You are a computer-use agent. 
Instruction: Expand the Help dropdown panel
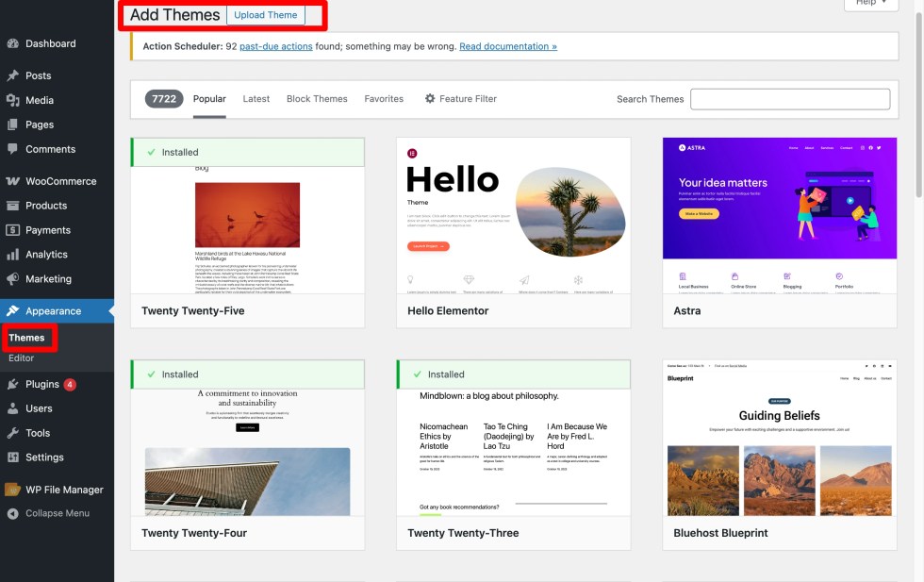869,3
